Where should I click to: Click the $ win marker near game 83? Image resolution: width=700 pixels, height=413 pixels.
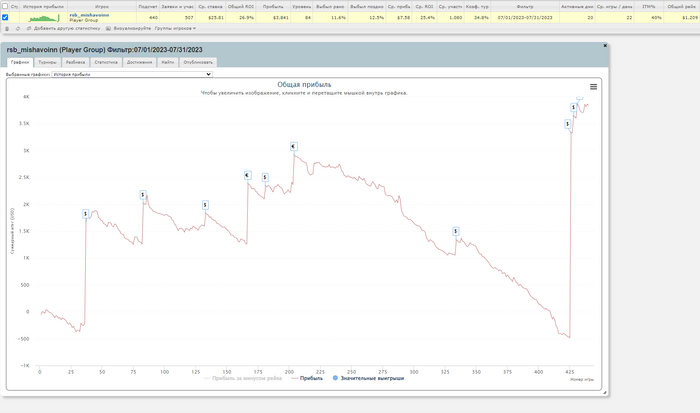coord(143,195)
